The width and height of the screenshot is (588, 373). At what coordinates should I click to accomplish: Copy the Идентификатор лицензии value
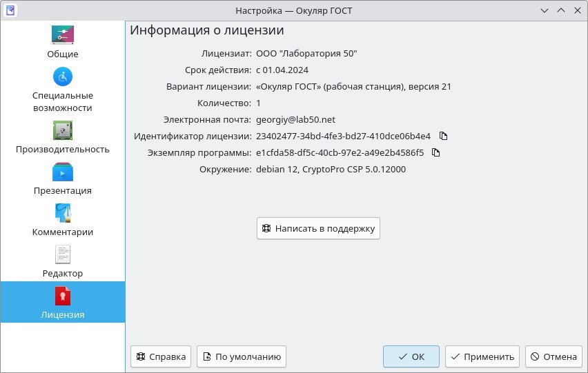443,136
